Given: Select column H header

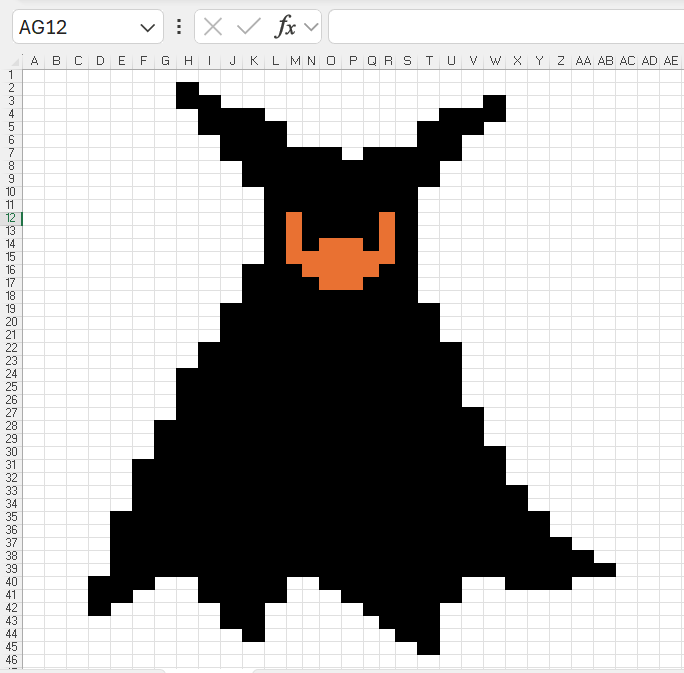Looking at the screenshot, I should click(x=188, y=61).
